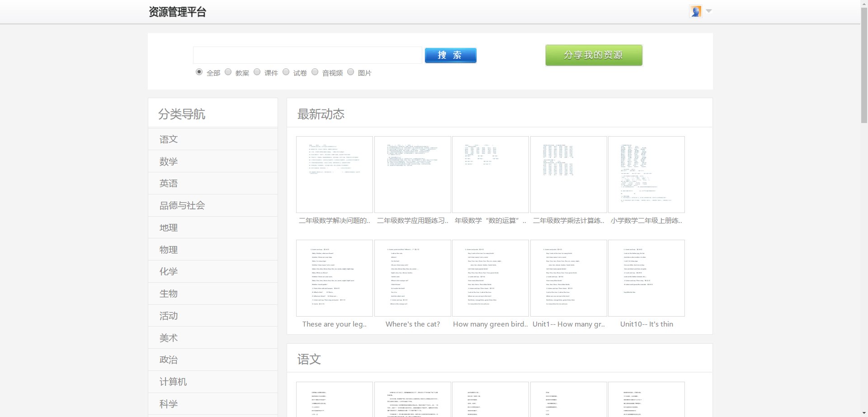
Task: Open the 活动 category
Action: [x=213, y=316]
